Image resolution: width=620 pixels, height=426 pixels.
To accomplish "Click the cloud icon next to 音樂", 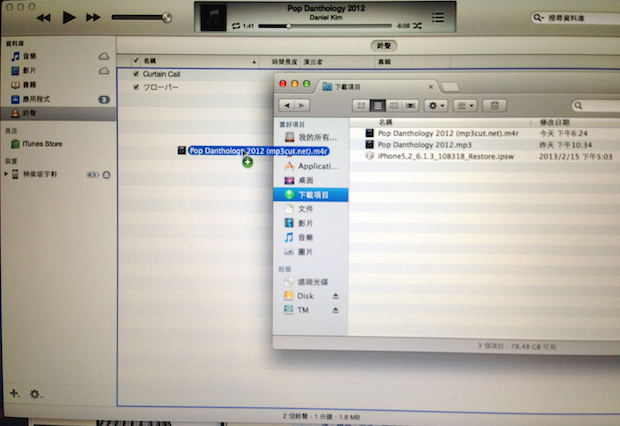I will 104,56.
